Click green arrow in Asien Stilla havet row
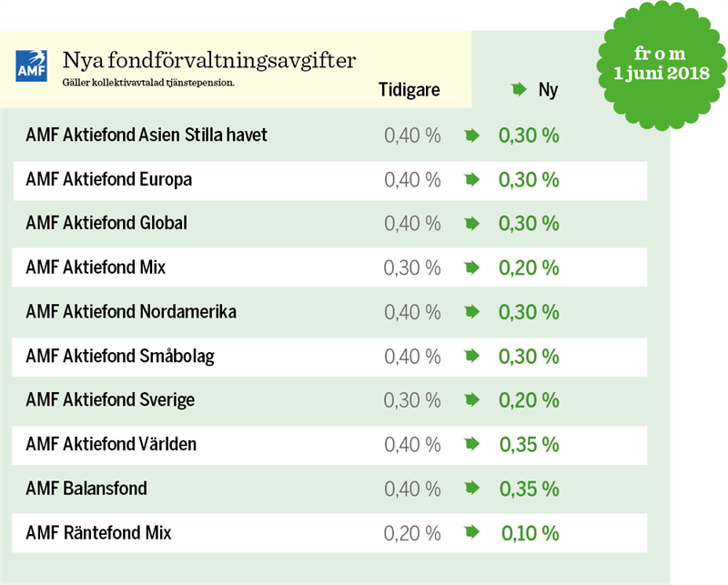Screen dimensions: 728x585 coord(471,136)
